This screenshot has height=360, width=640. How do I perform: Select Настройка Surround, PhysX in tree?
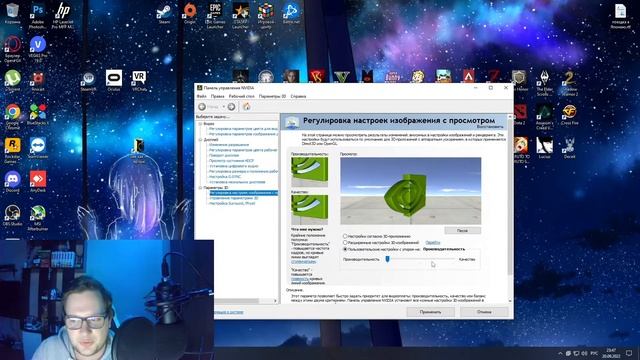coord(232,203)
